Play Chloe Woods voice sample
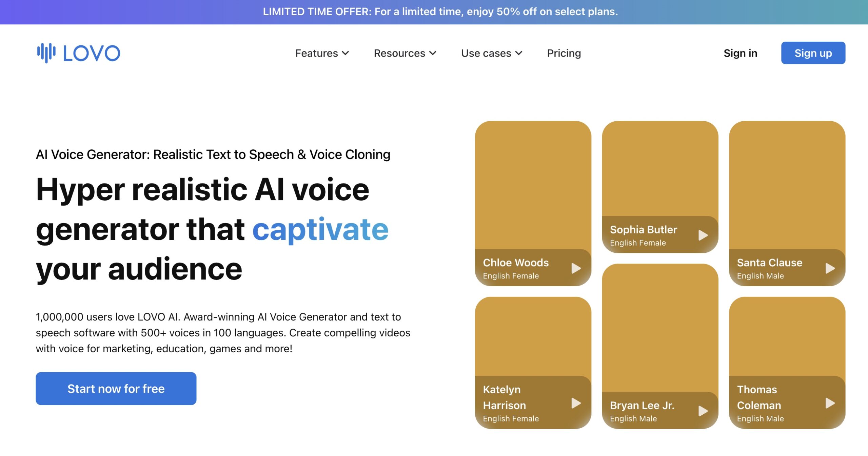This screenshot has width=868, height=456. point(576,268)
